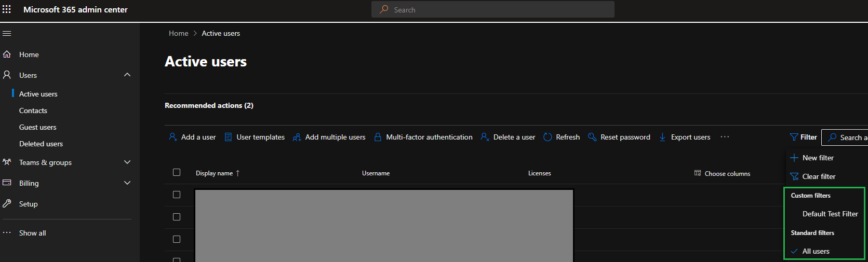This screenshot has height=262, width=868.
Task: Open Deleted users in sidebar
Action: point(41,144)
